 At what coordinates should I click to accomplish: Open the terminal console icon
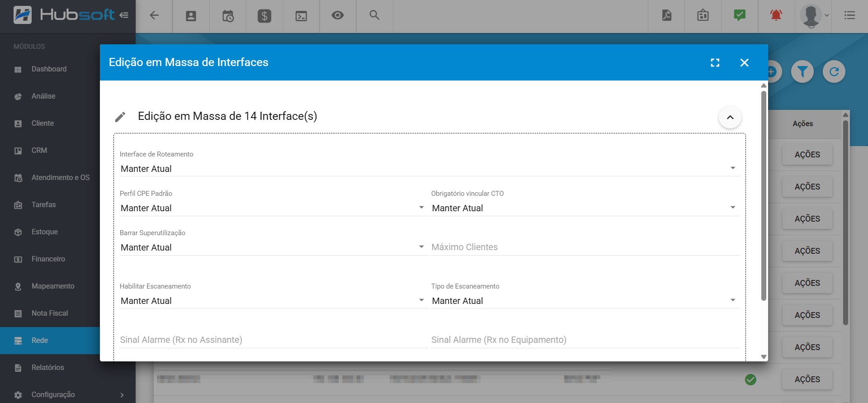[x=301, y=16]
